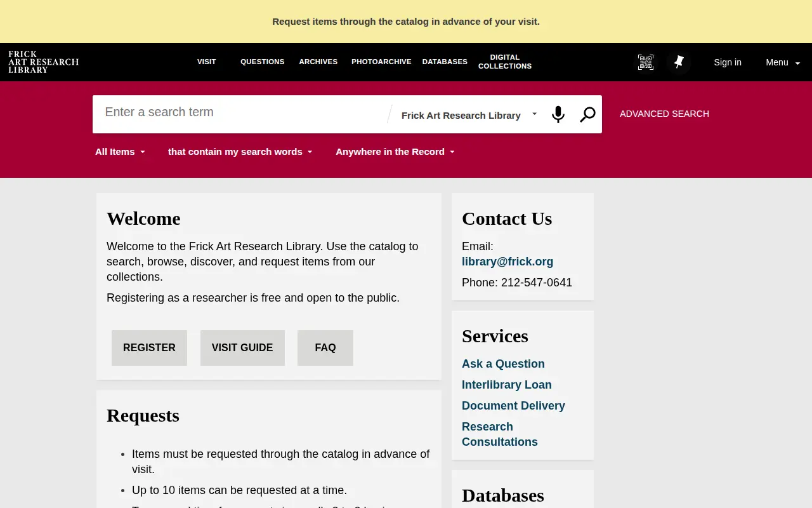Viewport: 812px width, 508px height.
Task: Open the QUESTIONS menu item
Action: point(262,62)
